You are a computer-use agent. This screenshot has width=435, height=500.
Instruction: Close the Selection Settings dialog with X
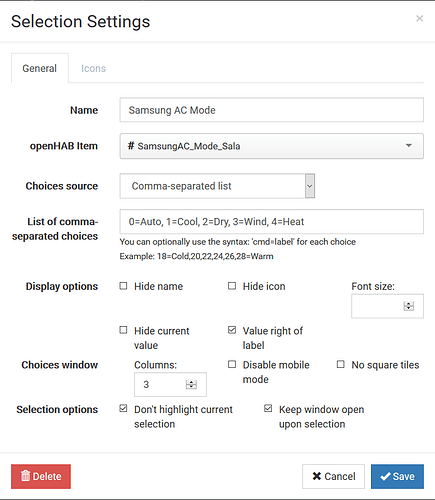419,18
